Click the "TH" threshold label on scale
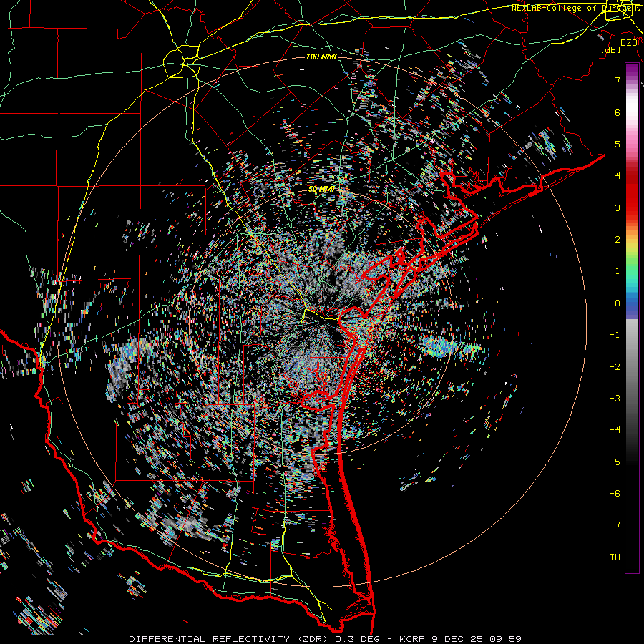Image resolution: width=644 pixels, height=644 pixels. (615, 557)
